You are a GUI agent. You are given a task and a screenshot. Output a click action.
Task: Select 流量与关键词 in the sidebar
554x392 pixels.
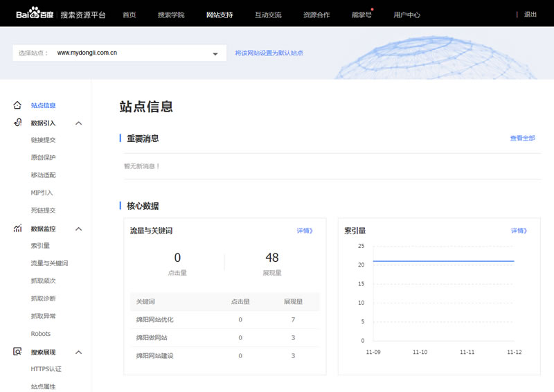[49, 263]
